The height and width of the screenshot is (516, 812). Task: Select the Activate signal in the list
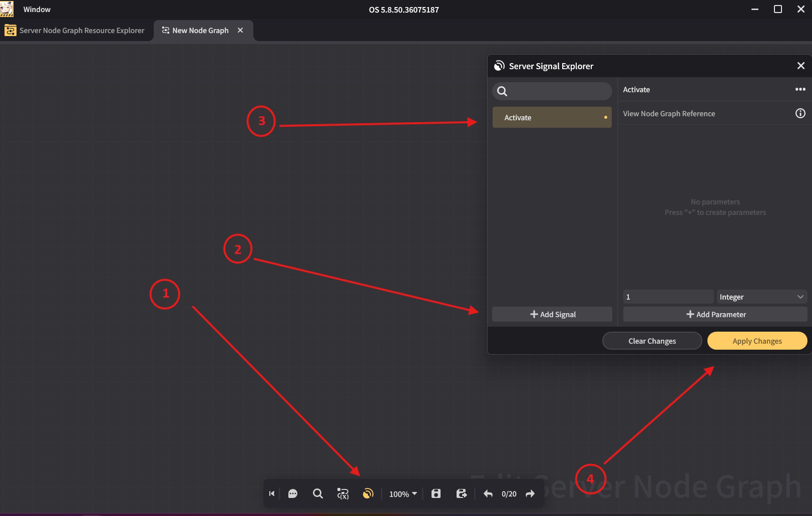coord(552,117)
